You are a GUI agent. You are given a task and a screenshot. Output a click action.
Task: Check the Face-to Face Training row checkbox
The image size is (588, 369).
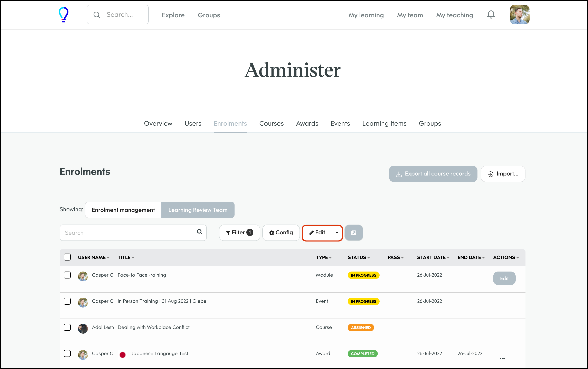click(x=67, y=275)
